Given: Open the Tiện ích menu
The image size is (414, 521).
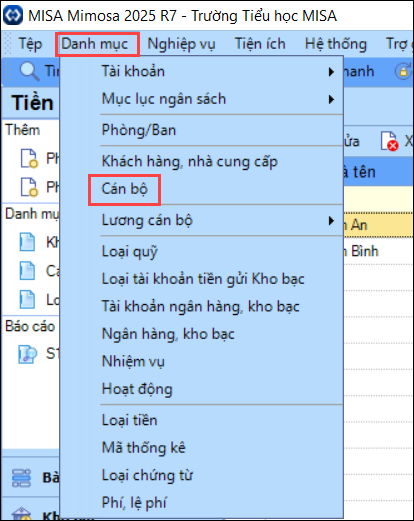Looking at the screenshot, I should [260, 44].
